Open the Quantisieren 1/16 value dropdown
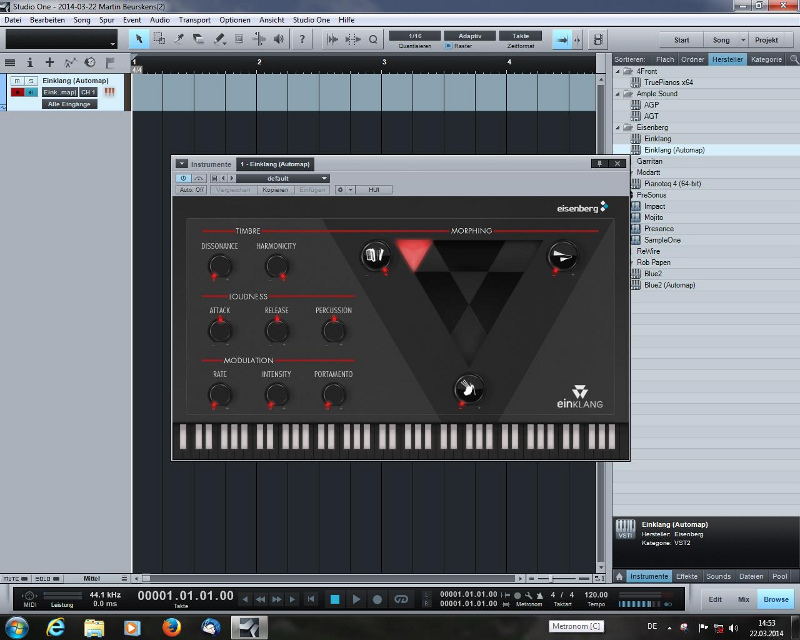The image size is (800, 640). (415, 36)
